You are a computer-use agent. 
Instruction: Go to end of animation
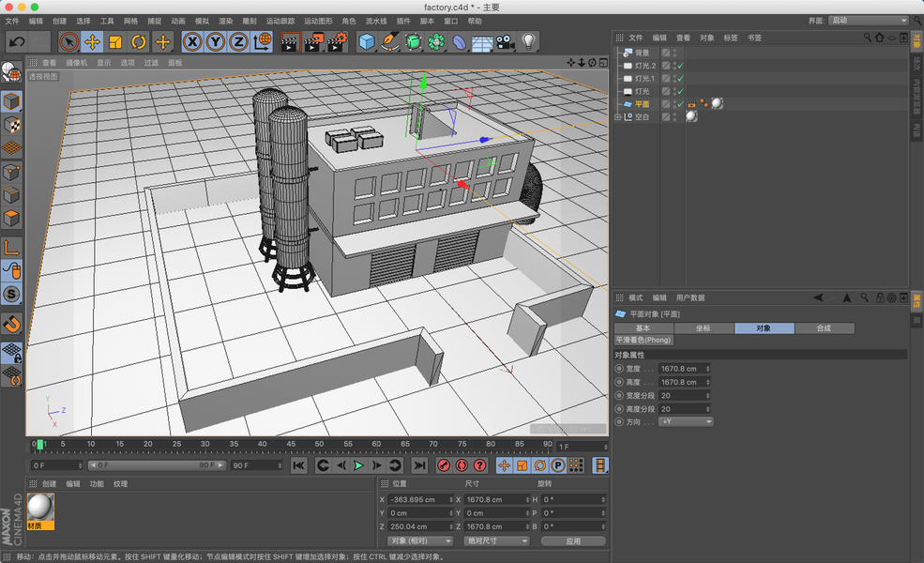[419, 465]
